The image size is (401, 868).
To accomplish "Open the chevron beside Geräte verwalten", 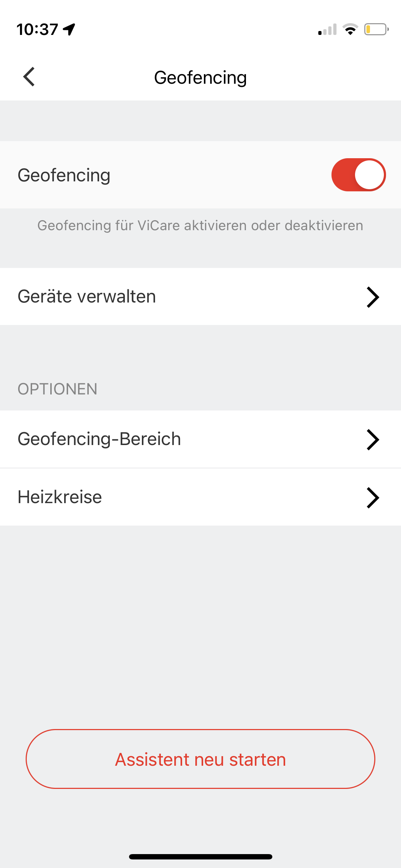I will pyautogui.click(x=373, y=297).
